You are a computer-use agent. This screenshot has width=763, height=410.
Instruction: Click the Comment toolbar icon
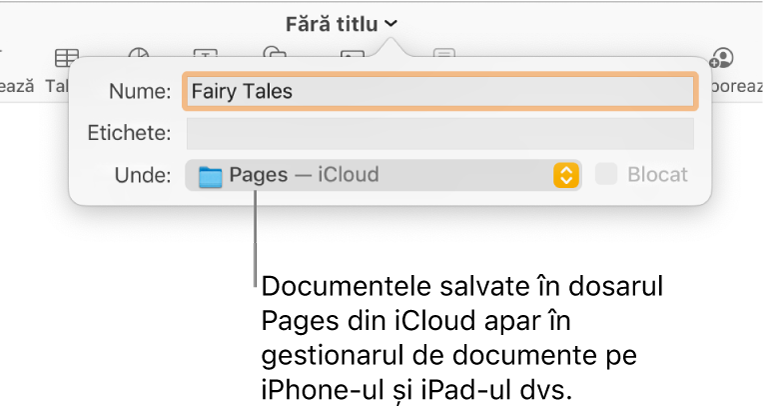click(x=444, y=54)
